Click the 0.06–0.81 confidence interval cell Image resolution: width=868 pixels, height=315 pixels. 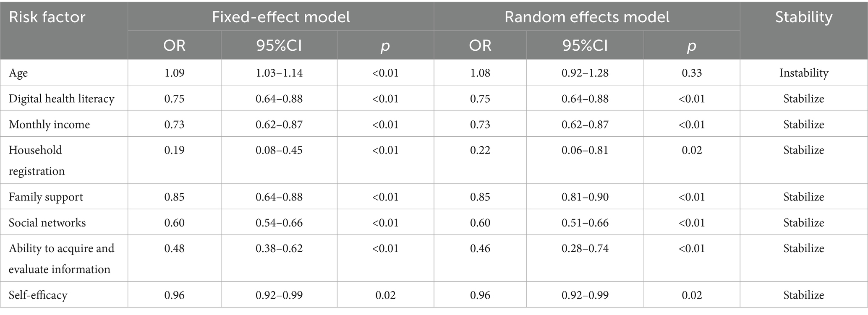tap(585, 150)
